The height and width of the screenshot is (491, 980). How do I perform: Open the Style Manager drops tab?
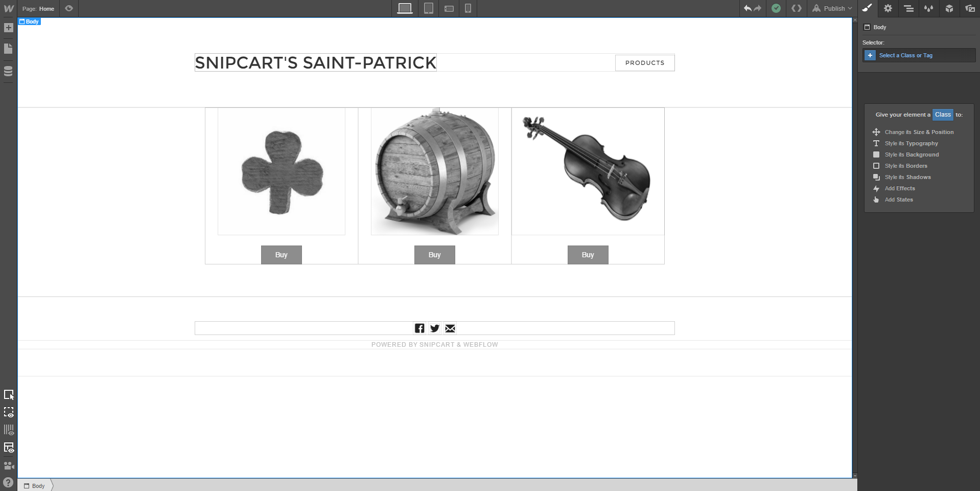tap(929, 9)
